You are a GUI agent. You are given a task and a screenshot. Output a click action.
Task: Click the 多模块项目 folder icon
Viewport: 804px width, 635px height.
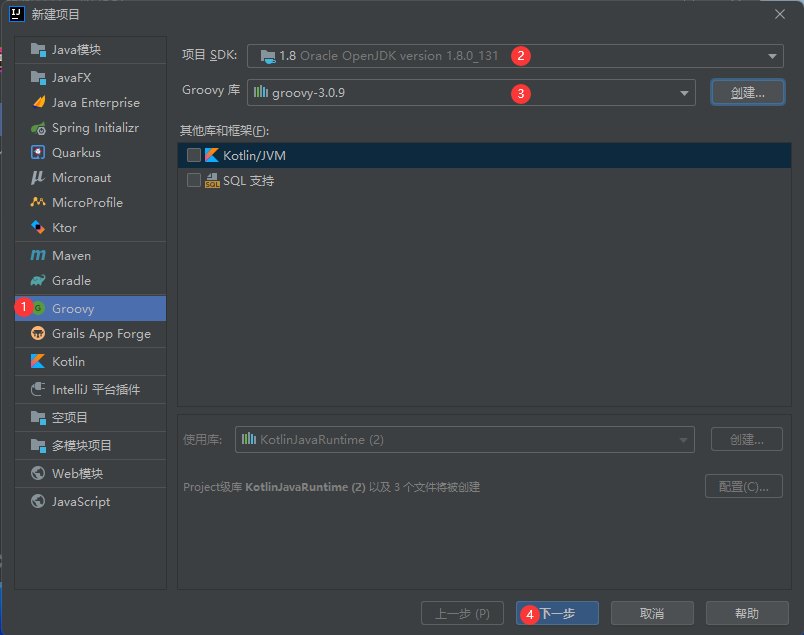tap(38, 445)
